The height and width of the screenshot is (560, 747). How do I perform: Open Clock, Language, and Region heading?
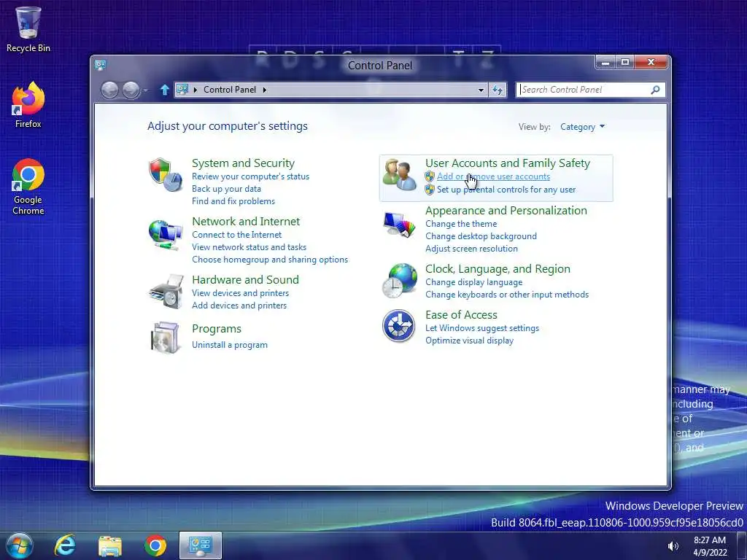click(498, 268)
